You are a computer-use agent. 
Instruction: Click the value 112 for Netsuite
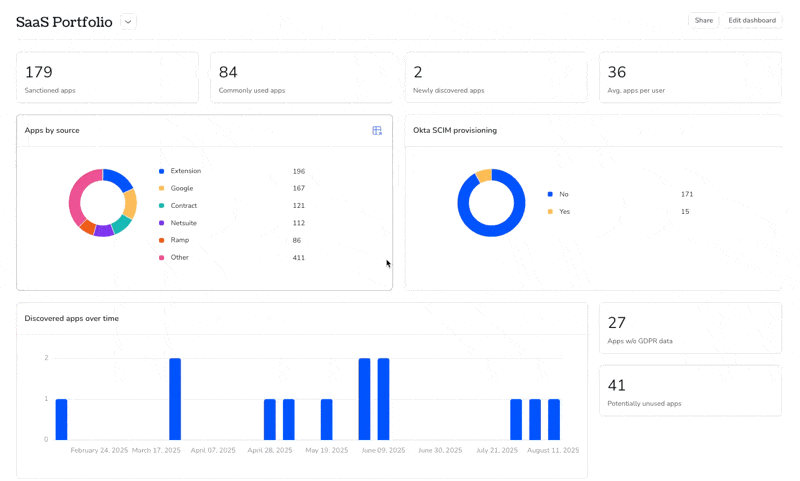click(298, 223)
